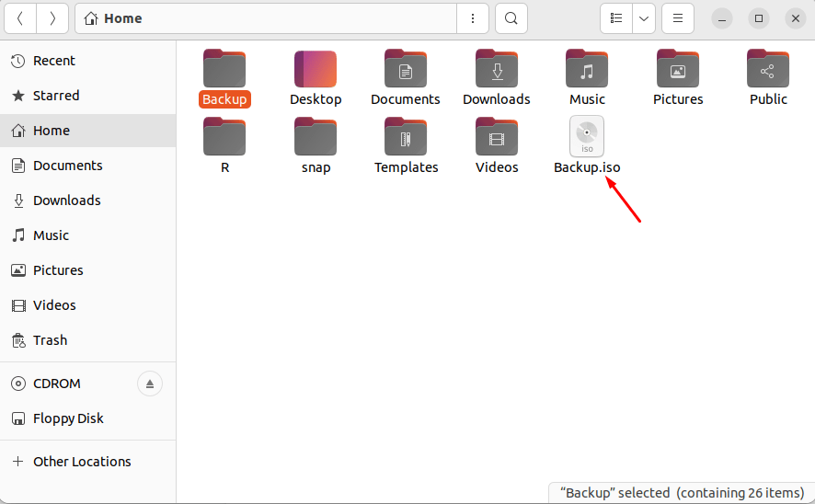Select the Downloads folder in file grid

[497, 69]
